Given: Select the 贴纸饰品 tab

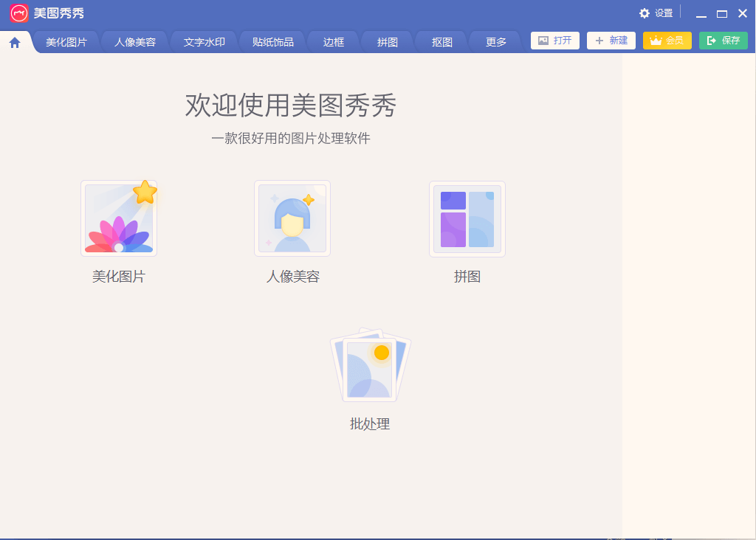Looking at the screenshot, I should coord(273,42).
